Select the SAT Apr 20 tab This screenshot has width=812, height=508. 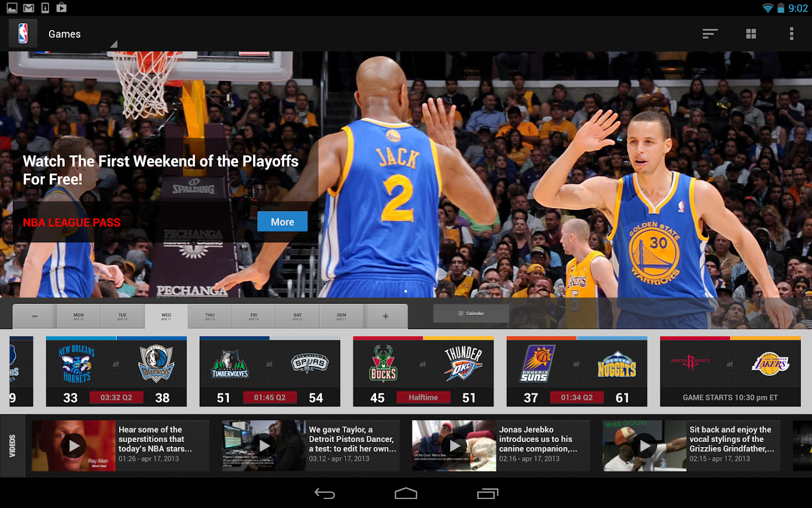[x=298, y=317]
